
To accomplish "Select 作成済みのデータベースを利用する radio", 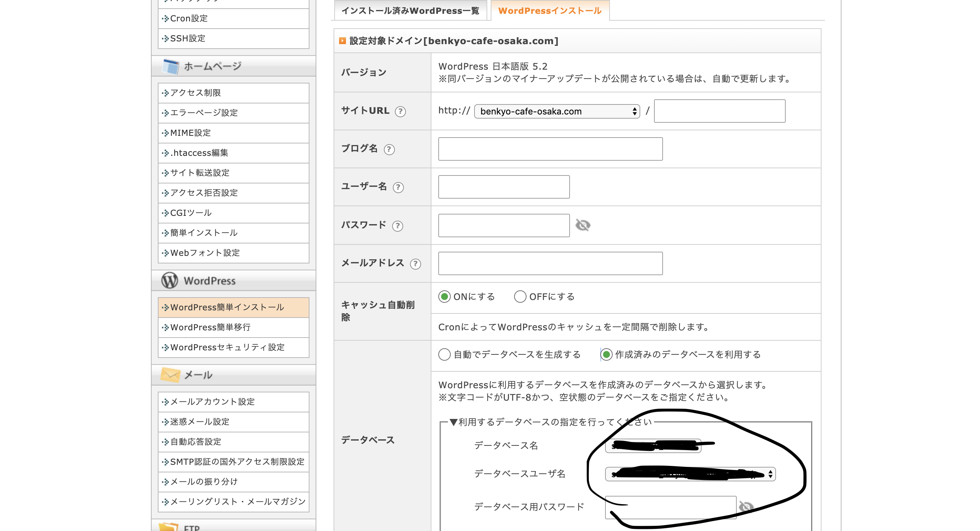I will (606, 354).
